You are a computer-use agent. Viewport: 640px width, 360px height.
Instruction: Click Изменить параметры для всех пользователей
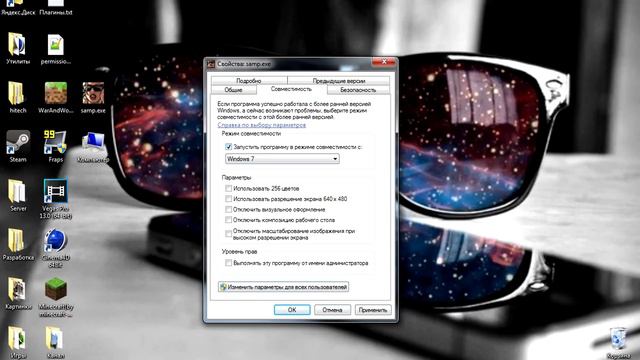click(283, 287)
